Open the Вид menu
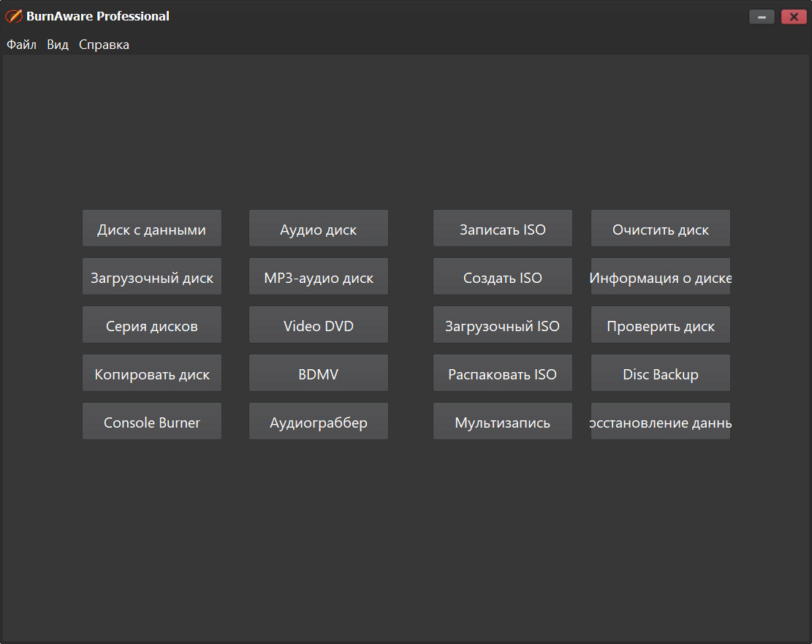This screenshot has width=812, height=644. [x=58, y=45]
